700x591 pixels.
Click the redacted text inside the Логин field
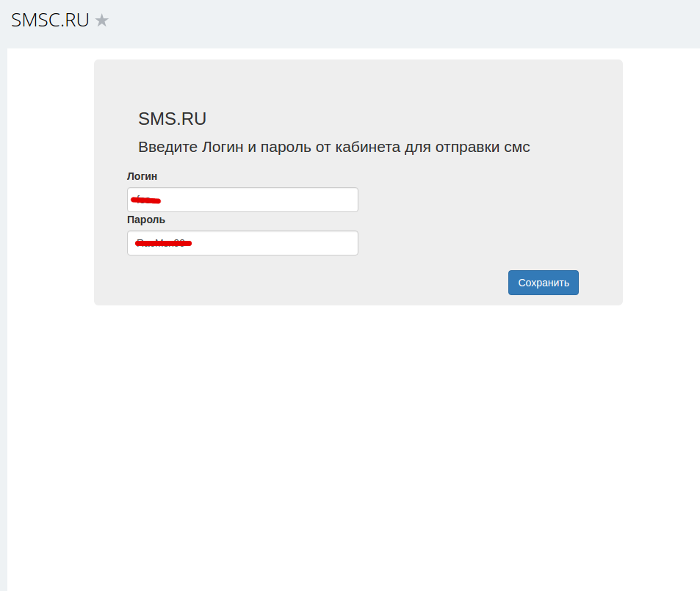pyautogui.click(x=145, y=200)
